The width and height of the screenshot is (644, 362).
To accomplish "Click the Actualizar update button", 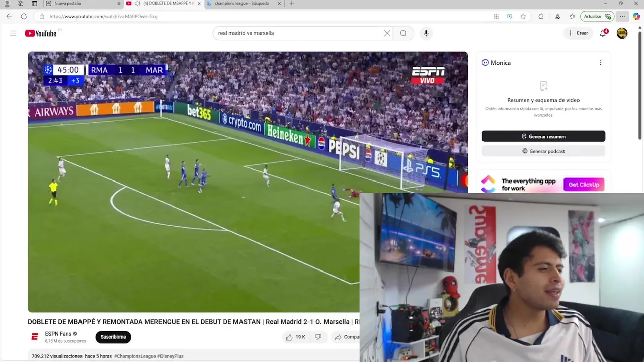I will click(x=597, y=16).
